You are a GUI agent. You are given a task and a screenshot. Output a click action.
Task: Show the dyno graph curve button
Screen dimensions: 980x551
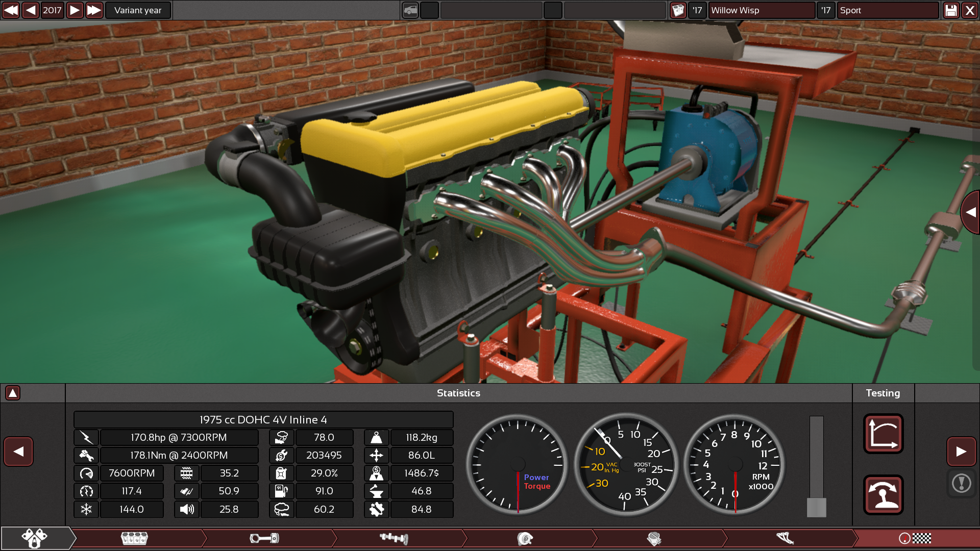pos(883,434)
